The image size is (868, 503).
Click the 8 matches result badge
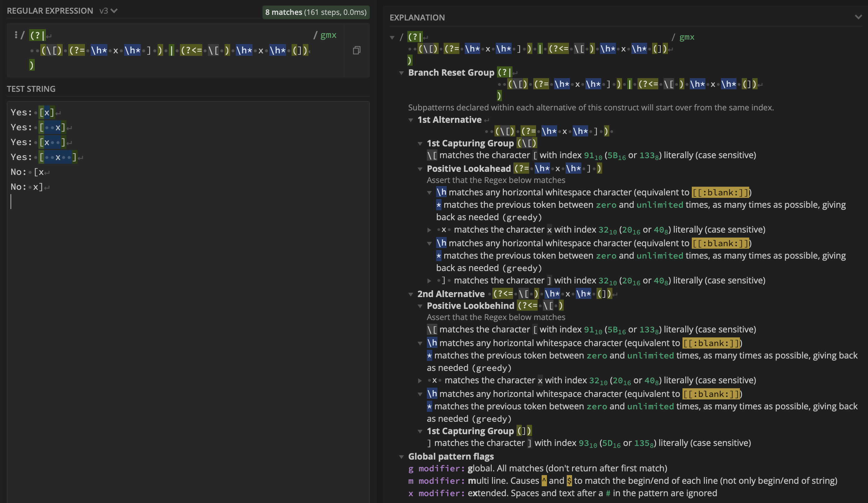click(316, 12)
